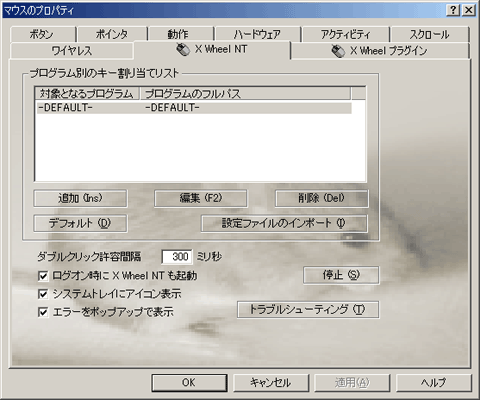Confirm with the OK button
The width and height of the screenshot is (480, 400).
pyautogui.click(x=189, y=382)
